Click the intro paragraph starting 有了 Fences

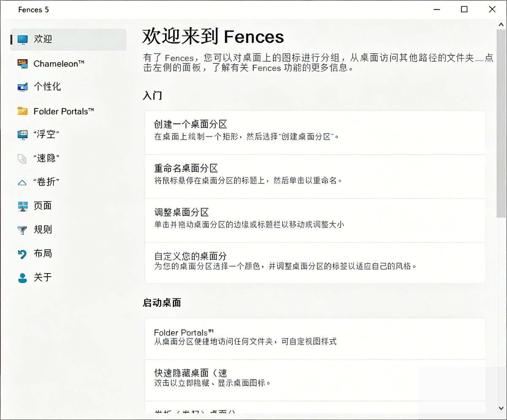click(318, 63)
